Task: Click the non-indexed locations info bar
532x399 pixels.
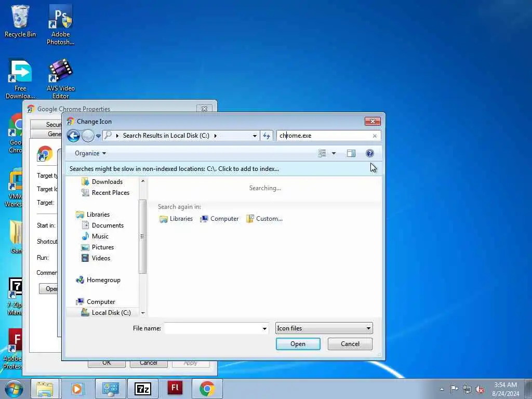Action: 223,169
